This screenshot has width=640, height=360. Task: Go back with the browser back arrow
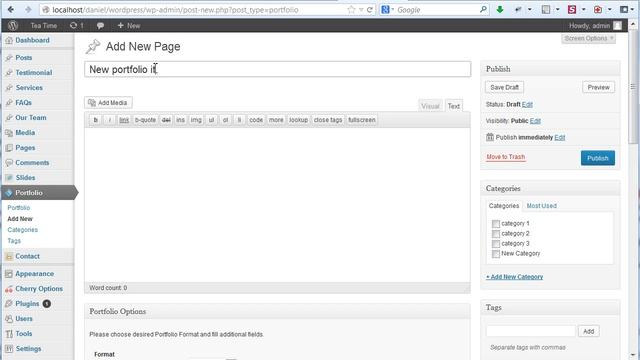tap(11, 9)
